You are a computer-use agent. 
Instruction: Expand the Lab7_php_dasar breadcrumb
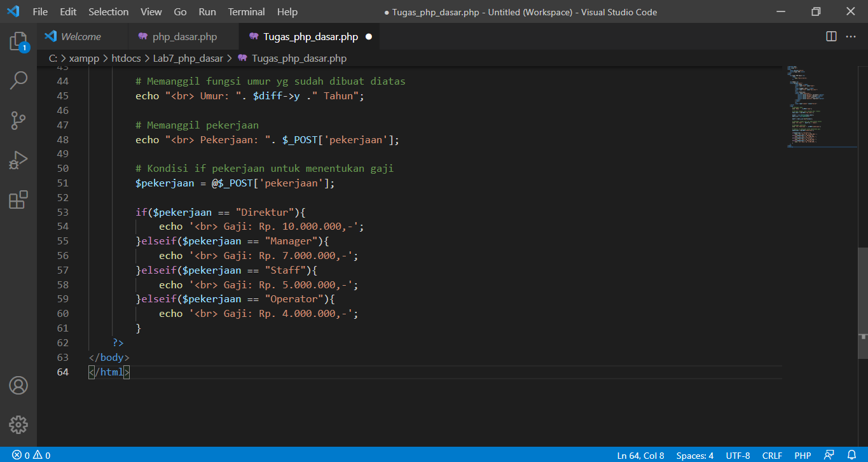[188, 58]
